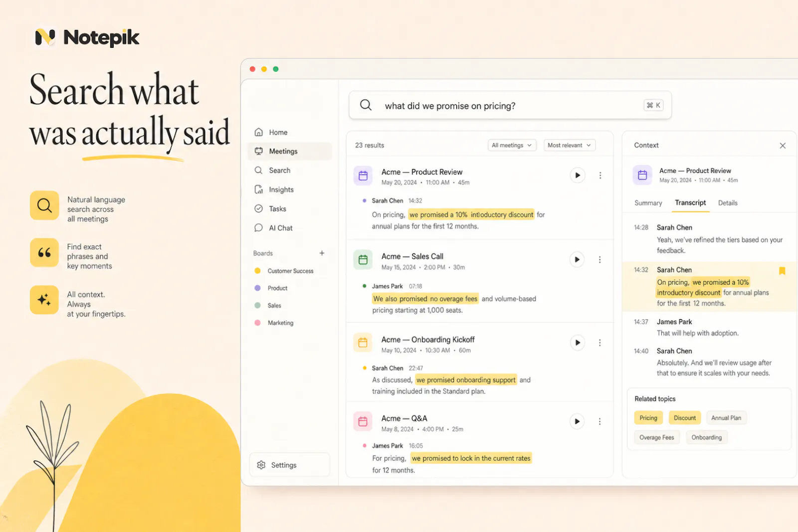Screen dimensions: 798x532
Task: Open more options for Product Review result
Action: [x=600, y=176]
